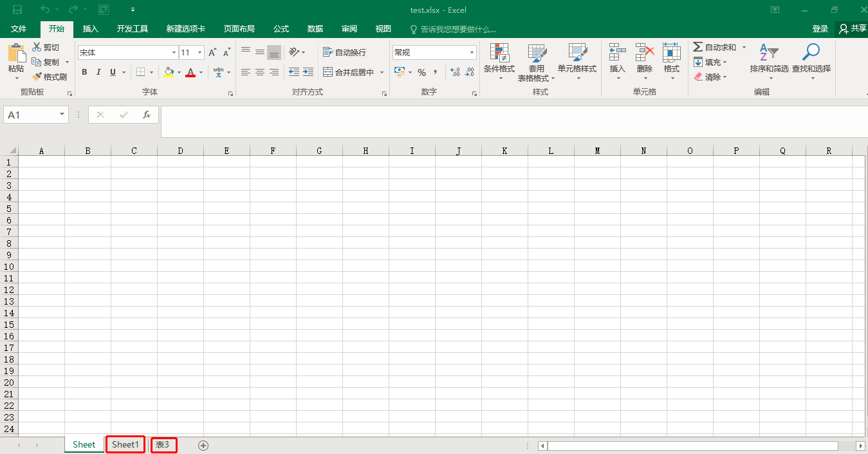This screenshot has width=868, height=454.
Task: Switch to the 插入 ribbon tab
Action: click(x=90, y=28)
